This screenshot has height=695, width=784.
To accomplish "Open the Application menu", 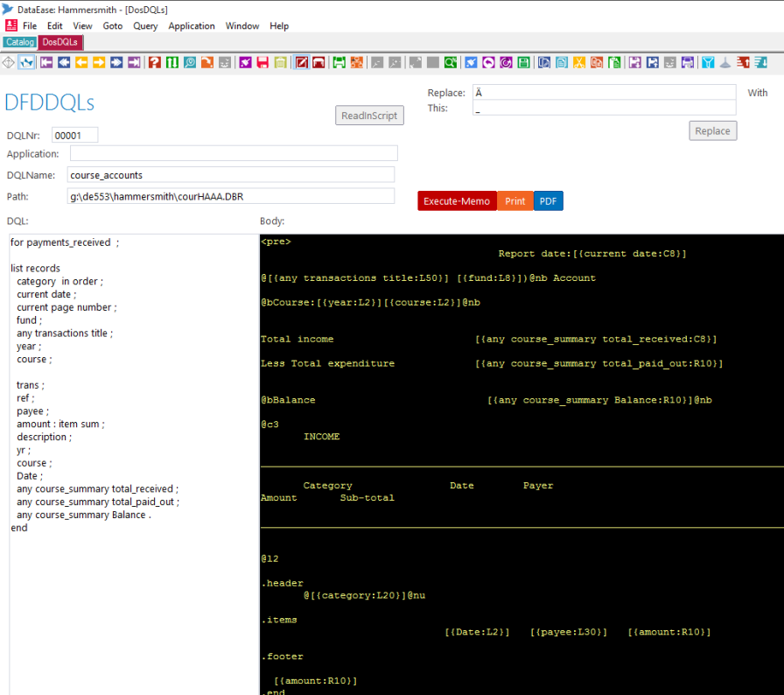I will point(192,26).
